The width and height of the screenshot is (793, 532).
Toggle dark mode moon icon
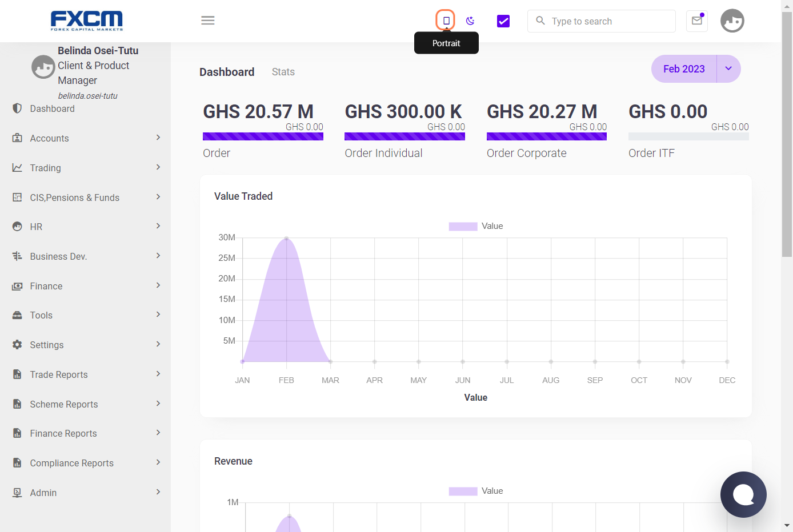(470, 21)
